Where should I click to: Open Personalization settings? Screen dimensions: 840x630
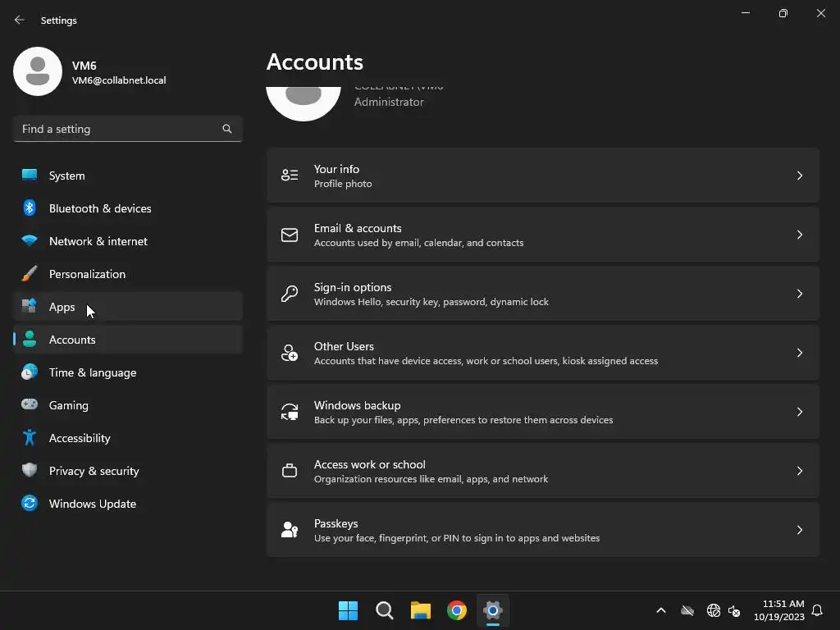click(127, 274)
